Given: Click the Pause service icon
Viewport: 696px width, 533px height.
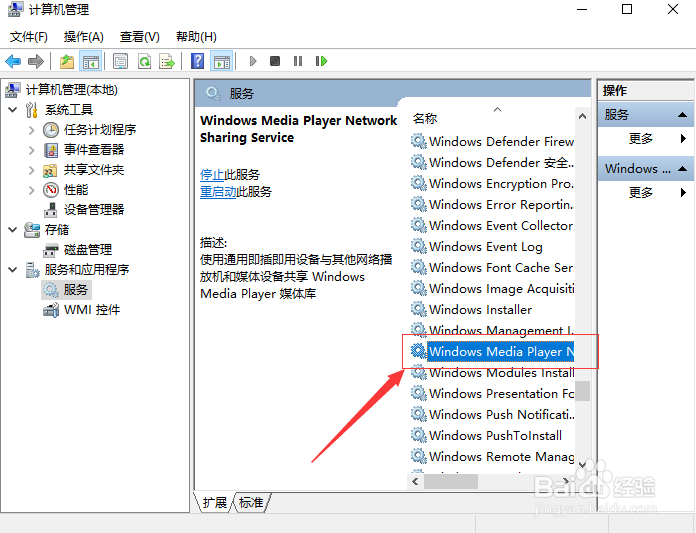Looking at the screenshot, I should 297,61.
